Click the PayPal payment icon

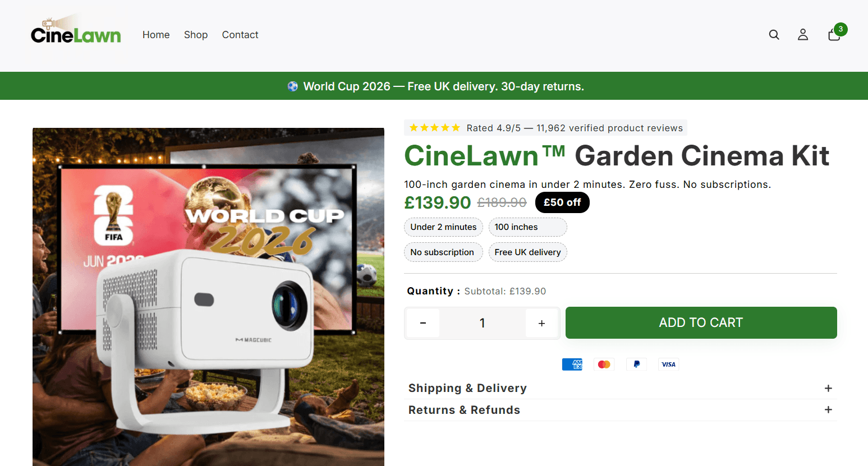tap(637, 365)
